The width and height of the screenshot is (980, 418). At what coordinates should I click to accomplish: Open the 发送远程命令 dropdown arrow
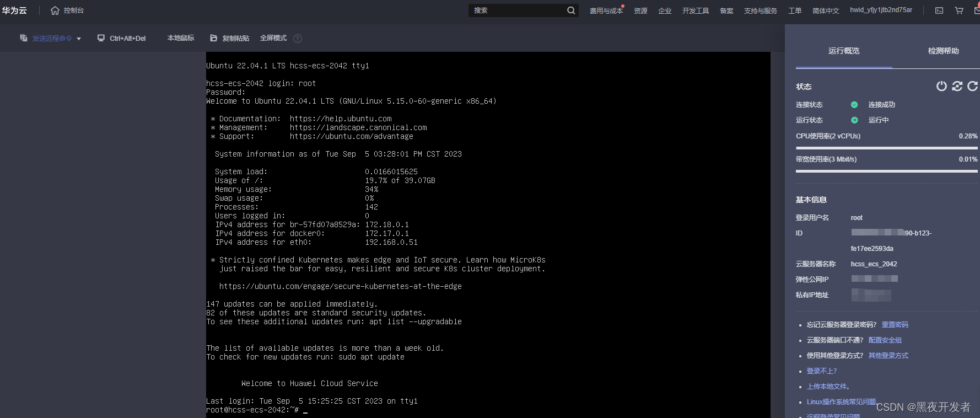(x=79, y=39)
